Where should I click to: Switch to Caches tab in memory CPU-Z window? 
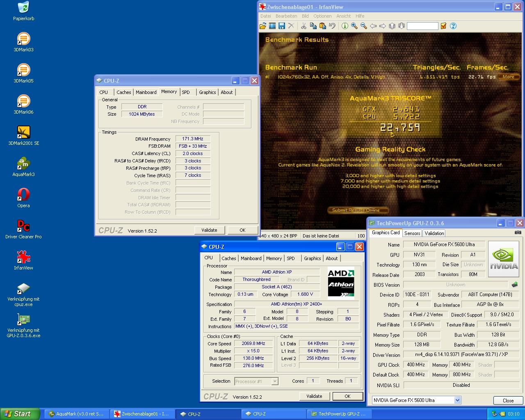(x=123, y=92)
